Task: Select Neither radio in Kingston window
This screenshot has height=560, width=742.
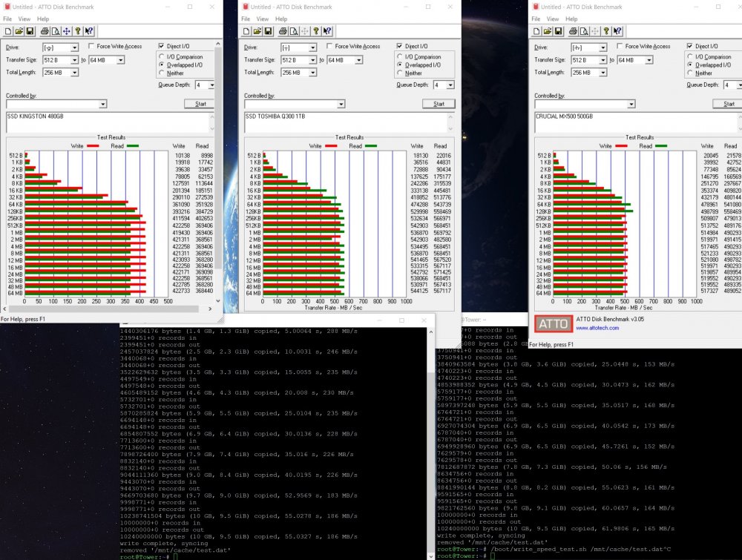Action: [x=162, y=73]
